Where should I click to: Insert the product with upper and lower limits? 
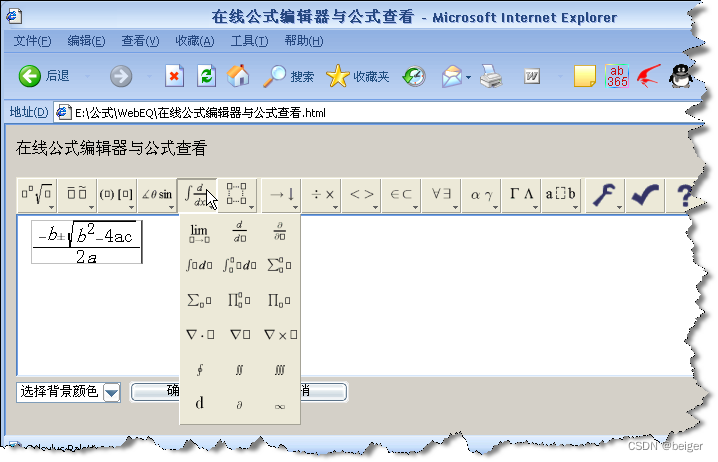(x=239, y=300)
